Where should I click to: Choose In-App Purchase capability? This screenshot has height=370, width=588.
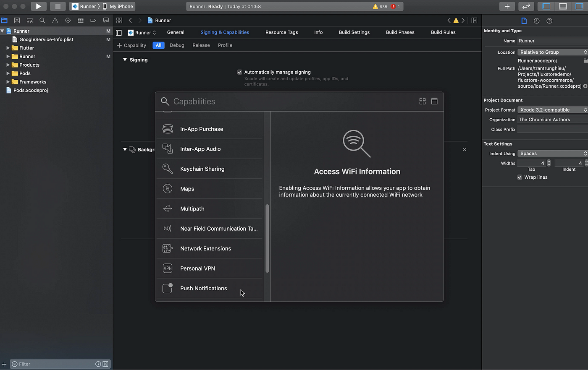[x=210, y=129]
